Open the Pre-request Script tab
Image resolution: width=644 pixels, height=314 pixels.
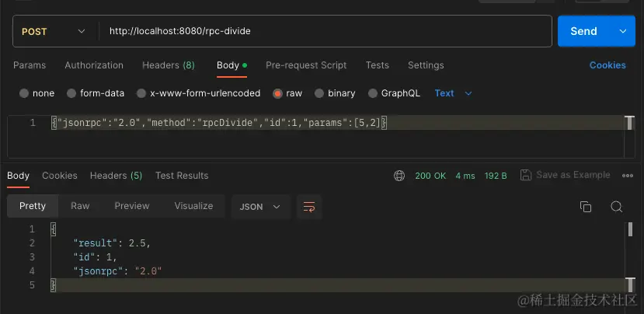point(306,65)
